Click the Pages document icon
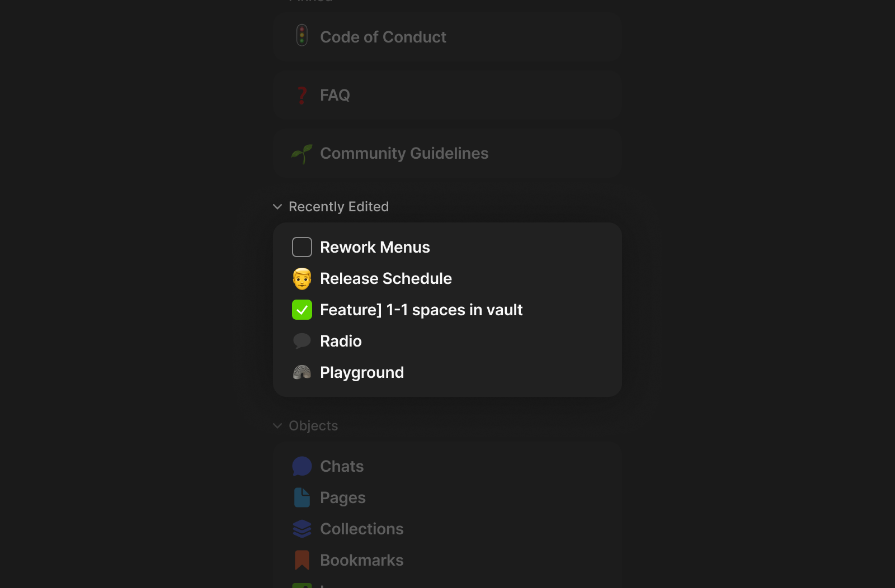Image resolution: width=895 pixels, height=588 pixels. click(302, 497)
